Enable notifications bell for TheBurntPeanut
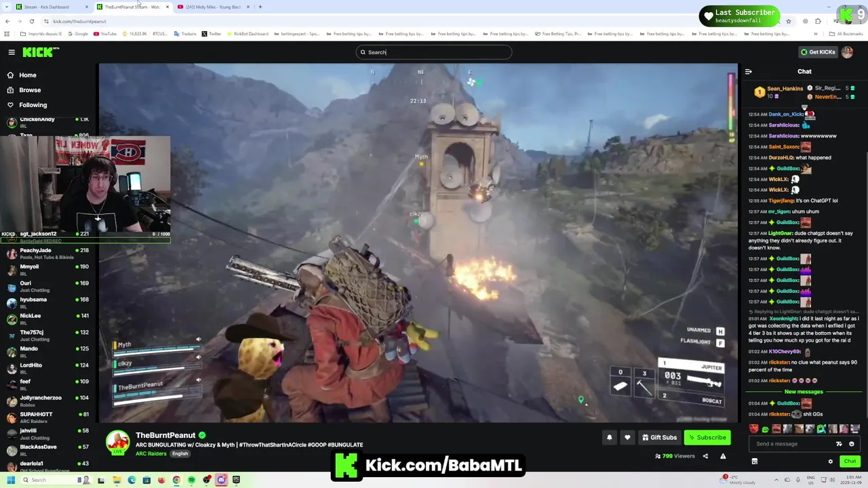Image resolution: width=868 pixels, height=488 pixels. click(x=609, y=437)
